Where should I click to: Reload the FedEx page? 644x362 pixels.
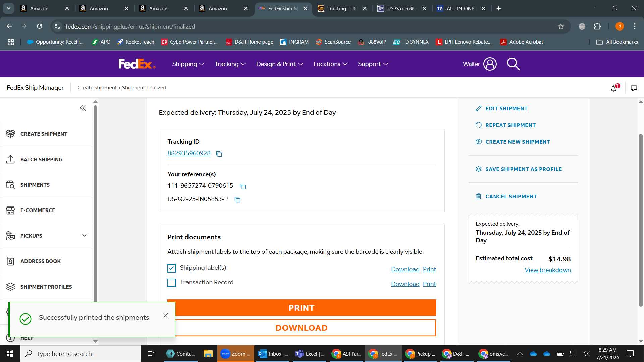39,26
